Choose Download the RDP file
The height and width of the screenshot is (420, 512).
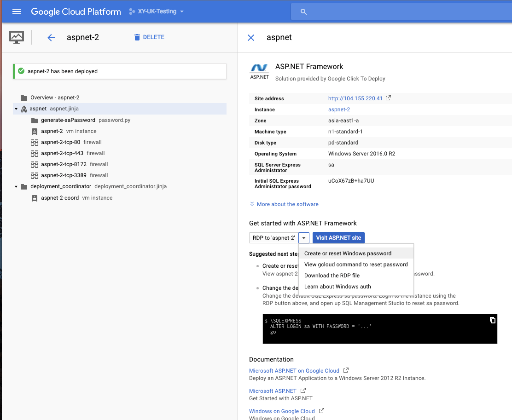pyautogui.click(x=332, y=276)
